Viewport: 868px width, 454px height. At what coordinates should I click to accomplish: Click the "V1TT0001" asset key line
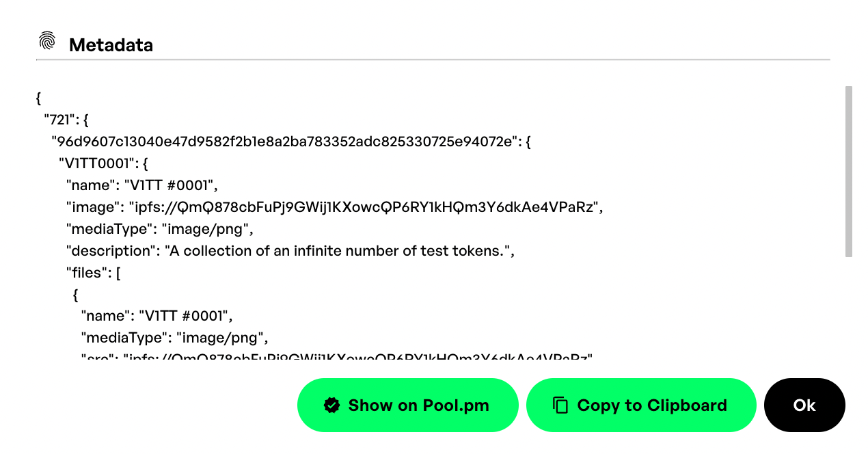(104, 164)
